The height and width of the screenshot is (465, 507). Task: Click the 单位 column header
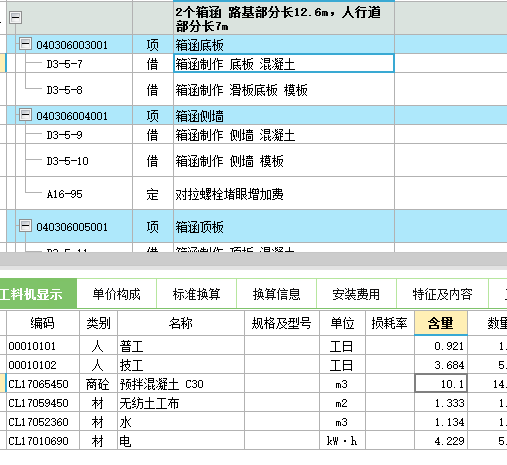click(x=342, y=323)
